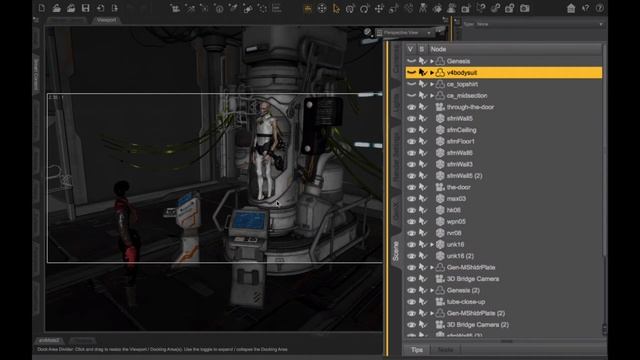Click the What's This help icon

point(586,8)
